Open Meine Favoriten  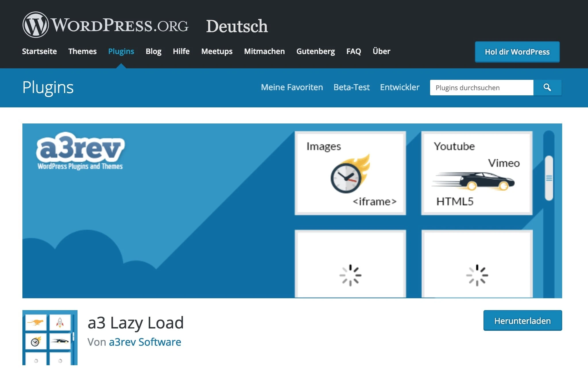(291, 87)
